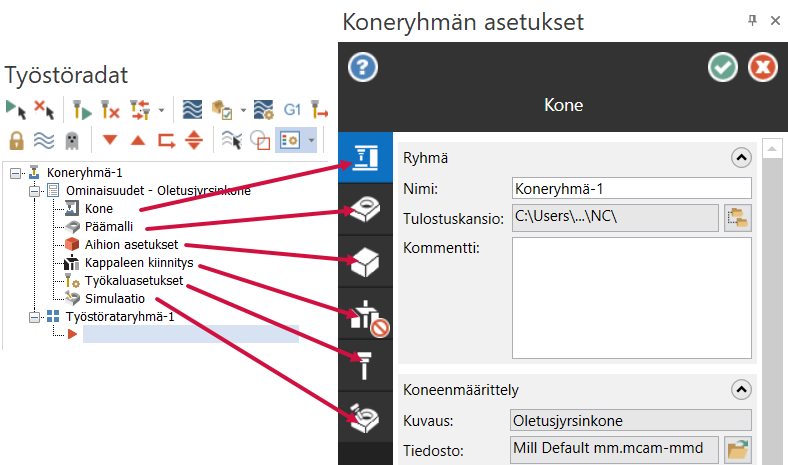Open Simulaatio tree item
This screenshot has width=788, height=465.
click(x=115, y=299)
